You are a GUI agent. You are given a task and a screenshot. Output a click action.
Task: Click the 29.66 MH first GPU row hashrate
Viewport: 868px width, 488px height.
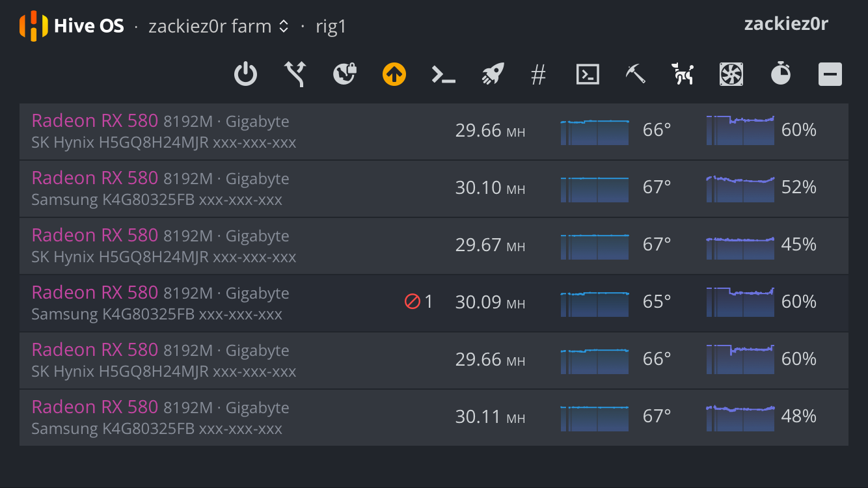(490, 130)
